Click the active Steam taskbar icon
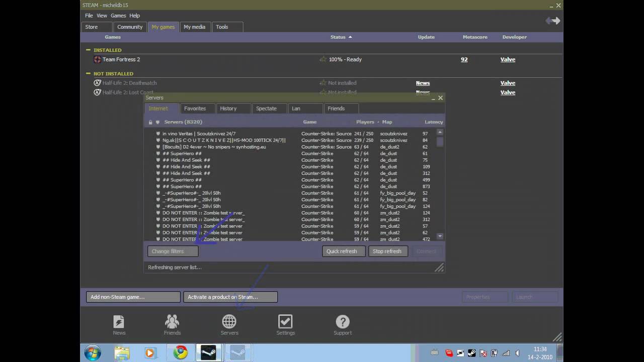The width and height of the screenshot is (644, 362). point(209,353)
